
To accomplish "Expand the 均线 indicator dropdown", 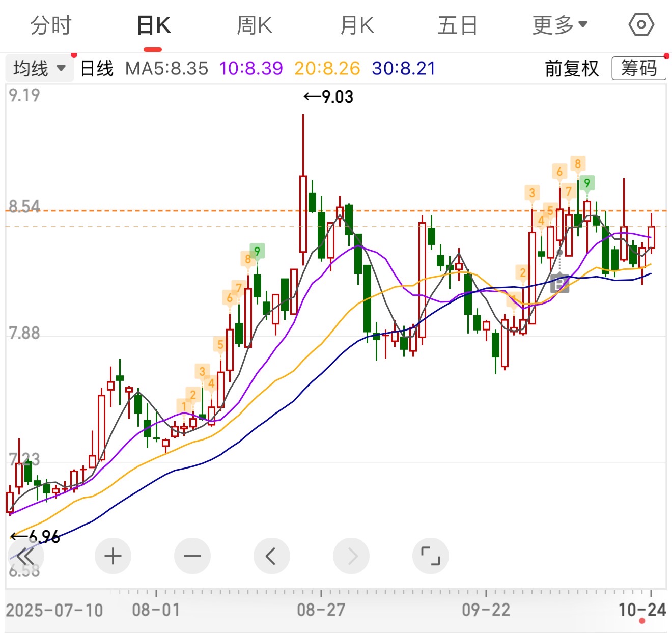I will click(40, 68).
